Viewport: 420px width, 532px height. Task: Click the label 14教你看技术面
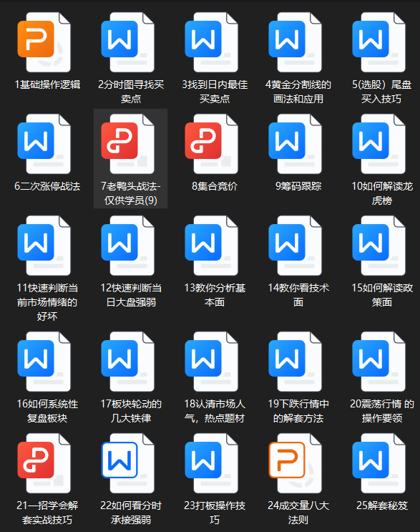click(298, 295)
